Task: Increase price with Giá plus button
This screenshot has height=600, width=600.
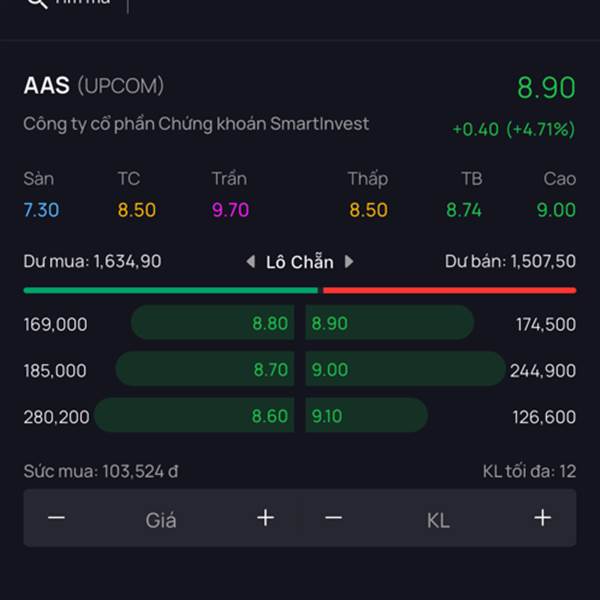Action: click(x=265, y=518)
